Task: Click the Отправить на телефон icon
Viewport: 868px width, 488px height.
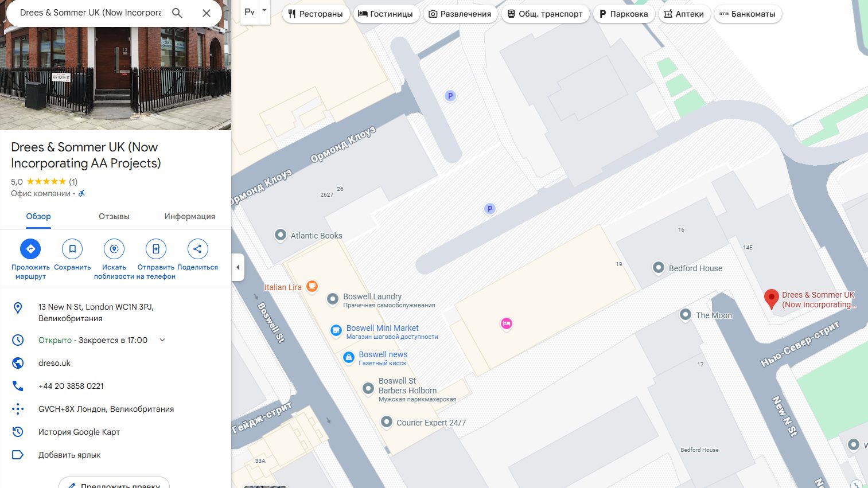Action: 156,249
